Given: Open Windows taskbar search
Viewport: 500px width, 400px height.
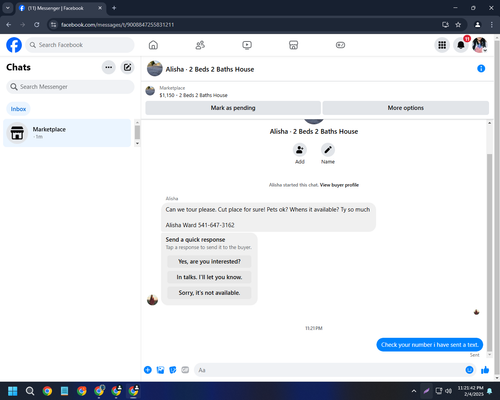Looking at the screenshot, I should coord(30,391).
